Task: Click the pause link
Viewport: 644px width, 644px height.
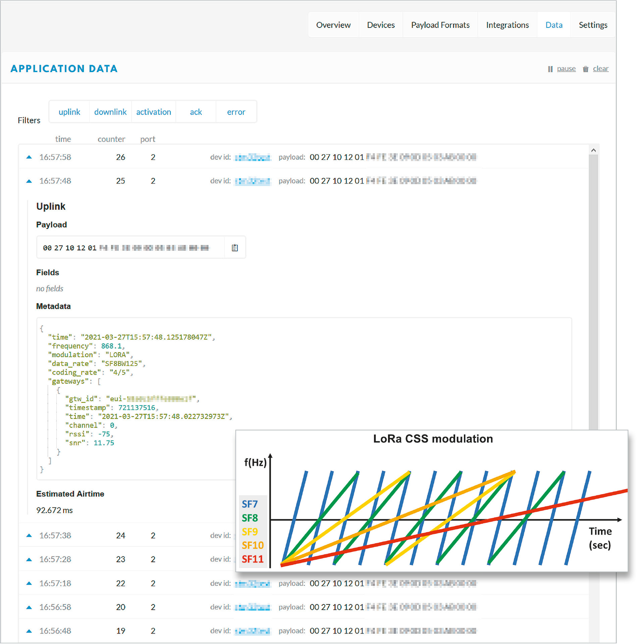Action: (566, 69)
